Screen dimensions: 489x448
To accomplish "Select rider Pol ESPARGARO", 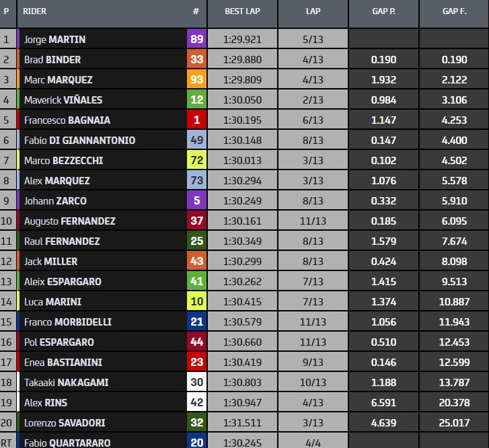I will tap(59, 342).
